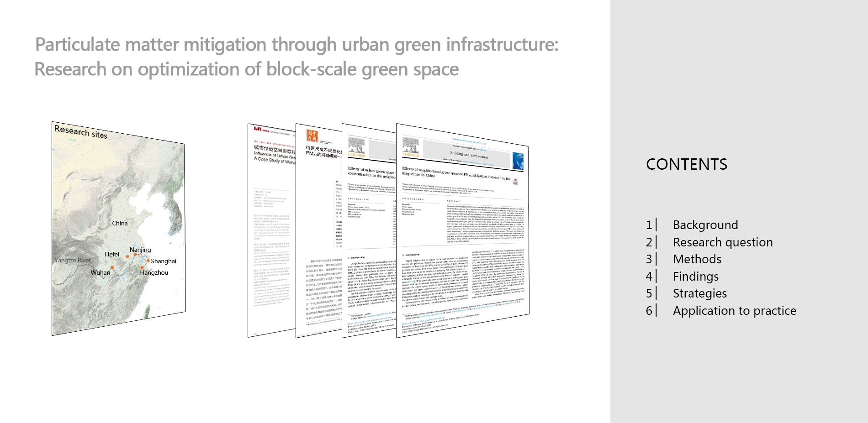This screenshot has height=423, width=868.
Task: Select the 'Background' contents item
Action: pos(705,225)
